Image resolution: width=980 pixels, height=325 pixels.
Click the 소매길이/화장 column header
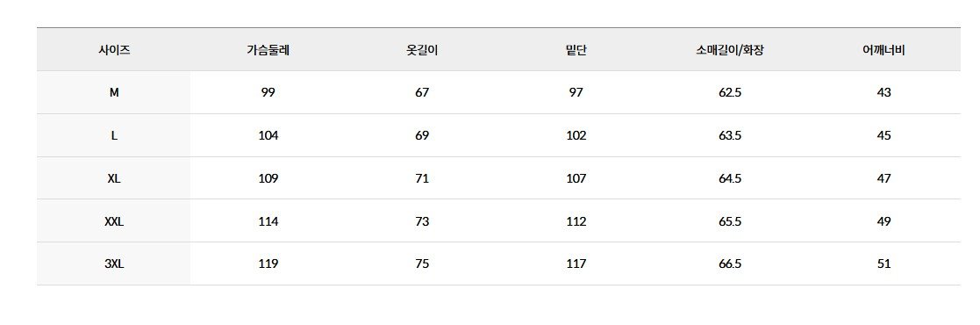tap(730, 50)
